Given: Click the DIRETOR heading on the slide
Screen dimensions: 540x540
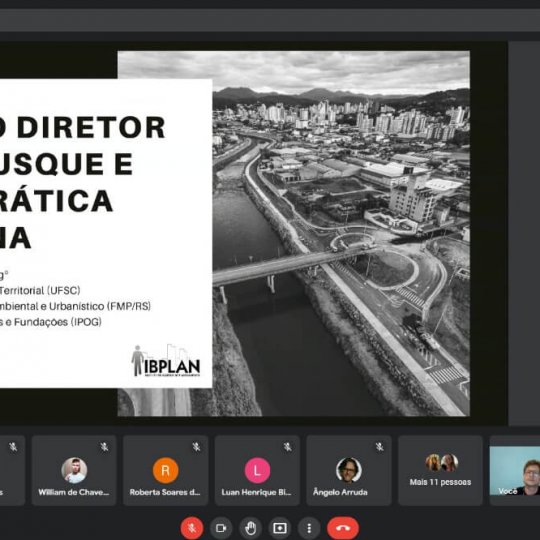Looking at the screenshot, I should (91, 127).
